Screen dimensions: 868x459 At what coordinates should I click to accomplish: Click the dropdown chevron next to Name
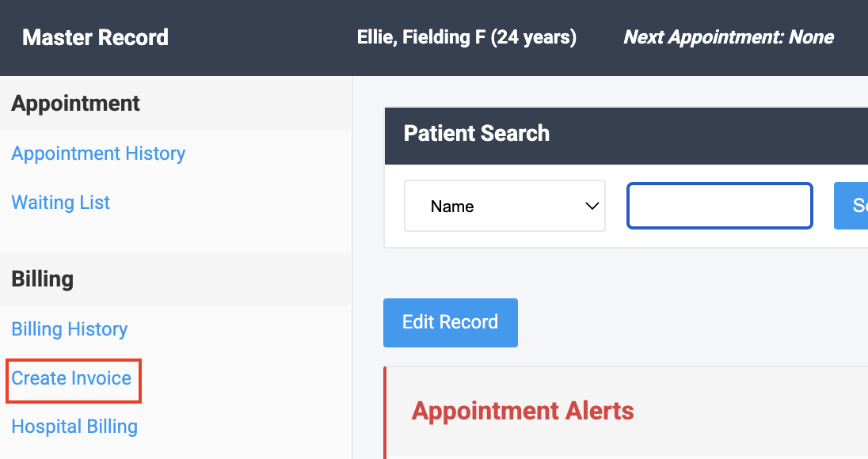[591, 205]
